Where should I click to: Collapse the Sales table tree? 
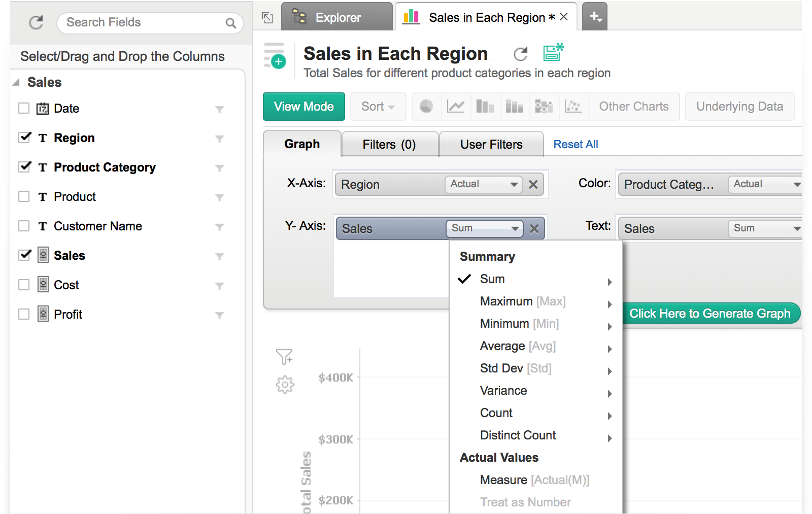pos(16,82)
